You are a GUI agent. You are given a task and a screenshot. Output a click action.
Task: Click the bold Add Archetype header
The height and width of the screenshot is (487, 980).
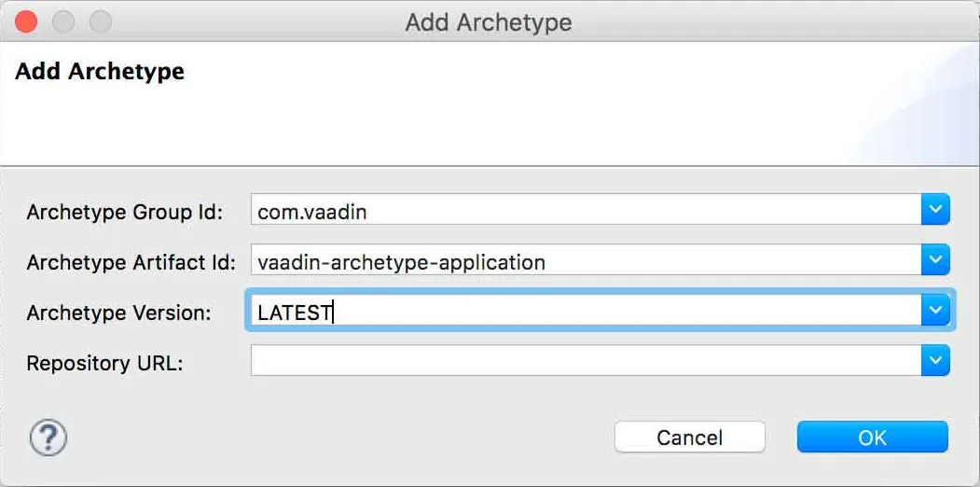click(x=100, y=72)
